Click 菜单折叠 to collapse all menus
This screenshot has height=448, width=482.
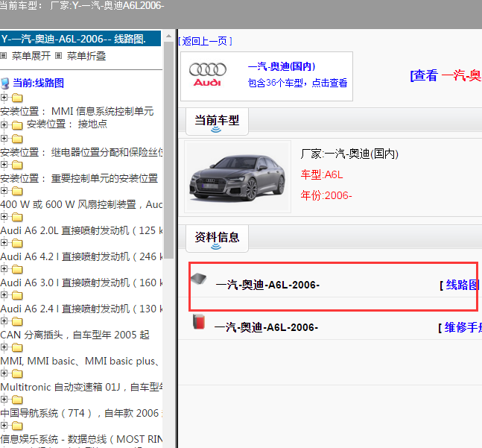(x=86, y=56)
